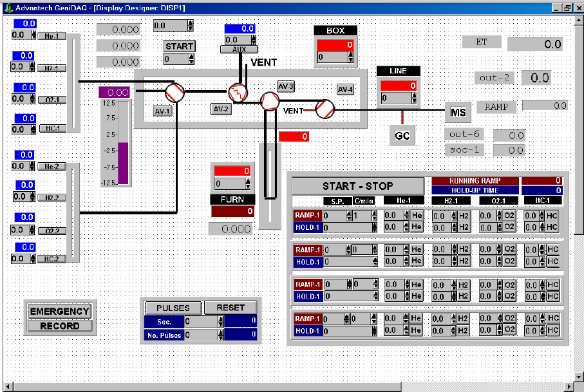Adjust the H2-1 flow spinner arrows
584x392 pixels.
click(x=32, y=67)
